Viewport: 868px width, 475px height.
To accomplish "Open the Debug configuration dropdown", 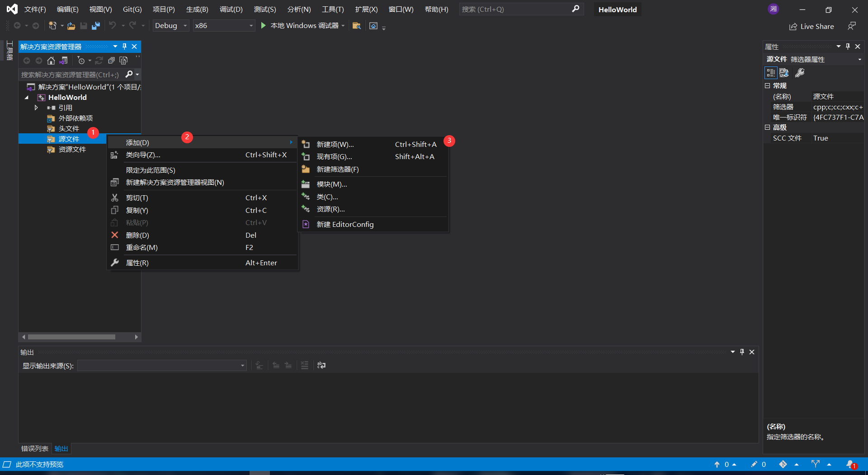I will coord(170,26).
